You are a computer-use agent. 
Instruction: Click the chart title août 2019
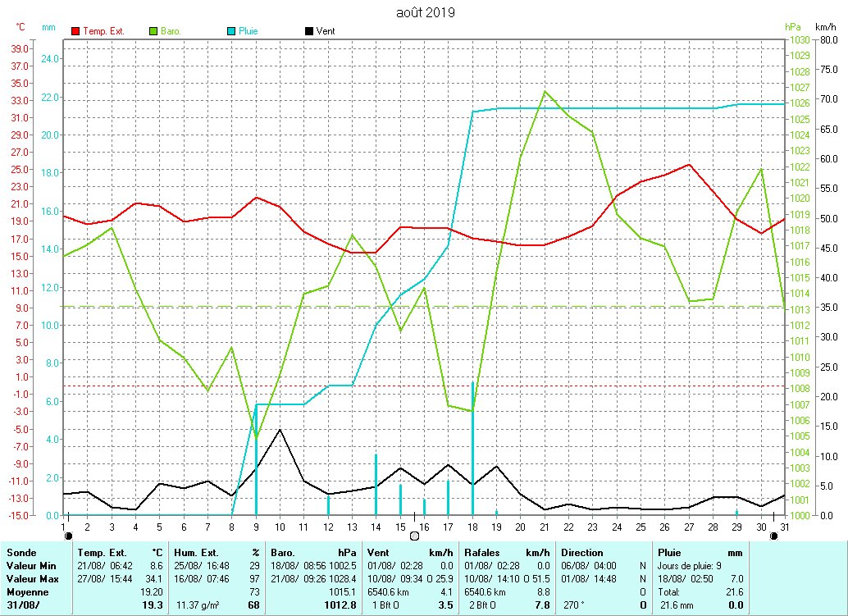[x=425, y=12]
